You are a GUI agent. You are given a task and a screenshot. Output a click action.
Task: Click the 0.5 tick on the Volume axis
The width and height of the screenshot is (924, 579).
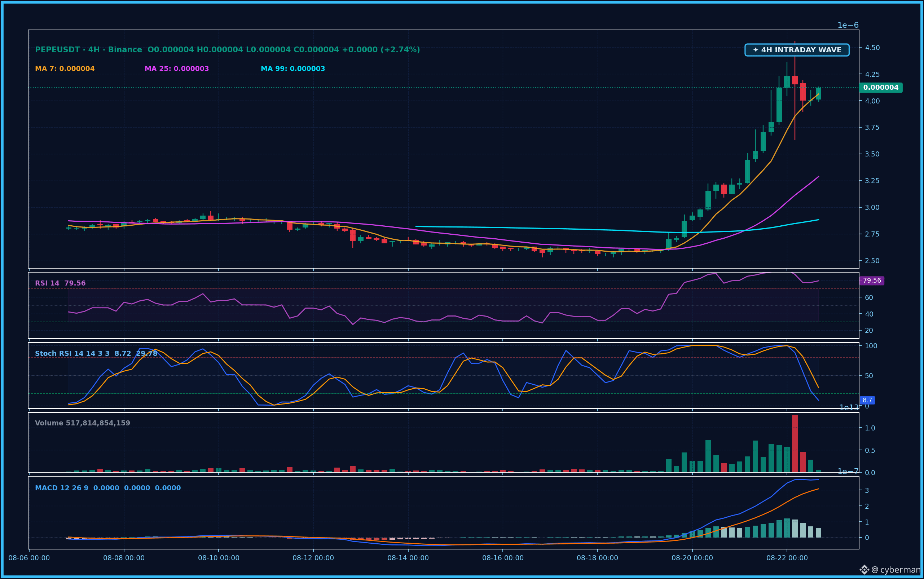pos(870,450)
